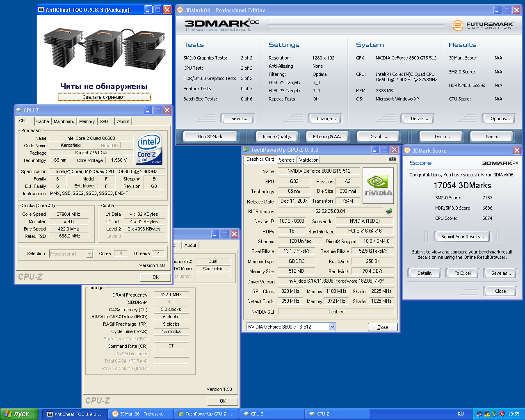Screen dimensions: 525x420
Task: Switch to Mainboard tab in CPU-Z
Action: [x=64, y=121]
